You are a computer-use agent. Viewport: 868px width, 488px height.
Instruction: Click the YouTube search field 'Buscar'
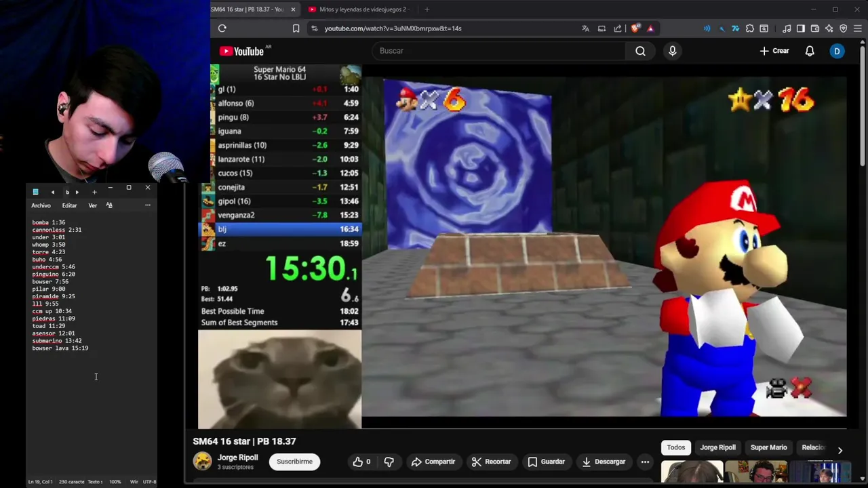click(x=498, y=51)
